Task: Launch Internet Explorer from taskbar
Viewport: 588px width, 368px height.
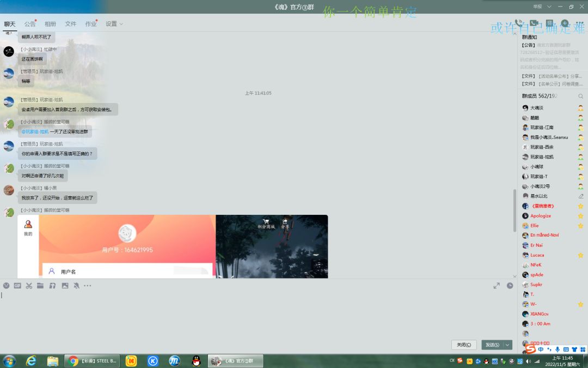Action: [x=30, y=361]
